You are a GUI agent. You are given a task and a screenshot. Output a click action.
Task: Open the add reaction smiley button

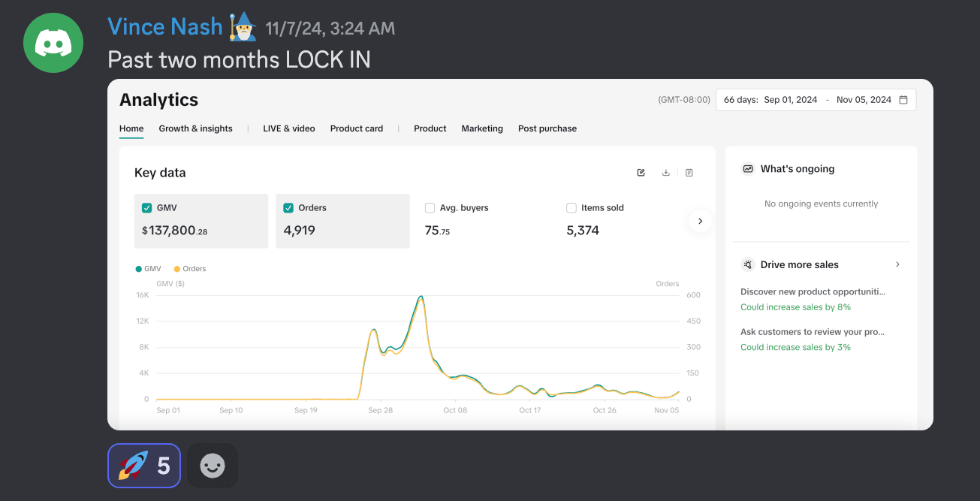pyautogui.click(x=213, y=466)
